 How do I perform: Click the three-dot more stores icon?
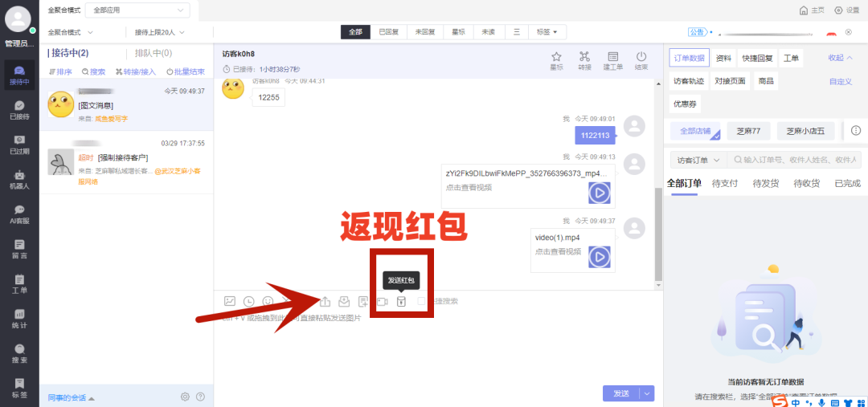tap(856, 131)
